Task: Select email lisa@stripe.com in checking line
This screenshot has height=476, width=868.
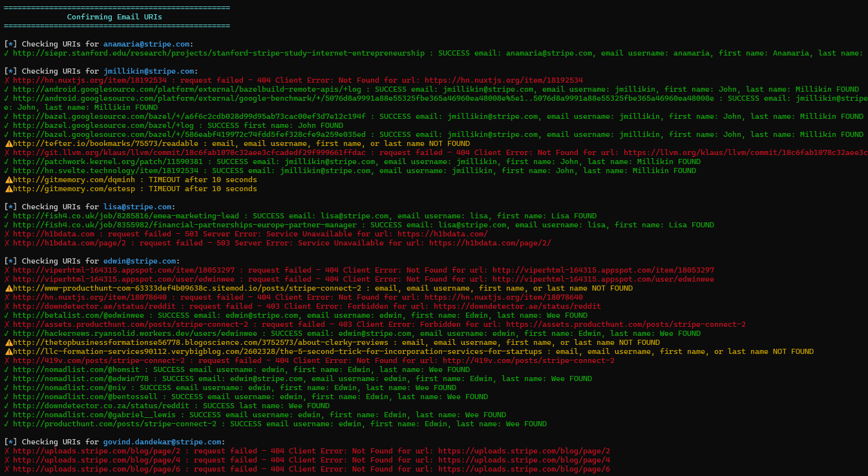Action: (x=137, y=207)
